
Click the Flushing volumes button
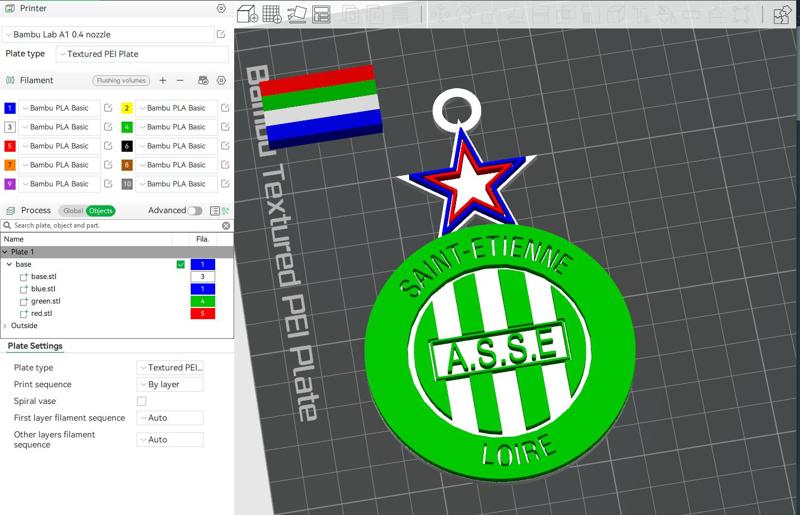[x=121, y=80]
